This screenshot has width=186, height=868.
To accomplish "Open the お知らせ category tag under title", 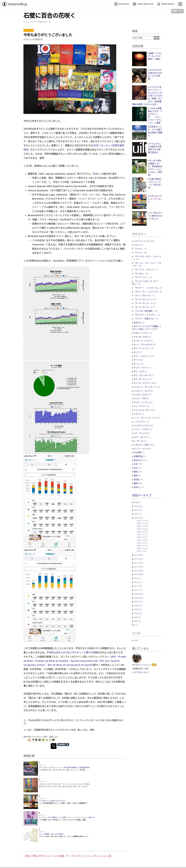I will [x=28, y=39].
